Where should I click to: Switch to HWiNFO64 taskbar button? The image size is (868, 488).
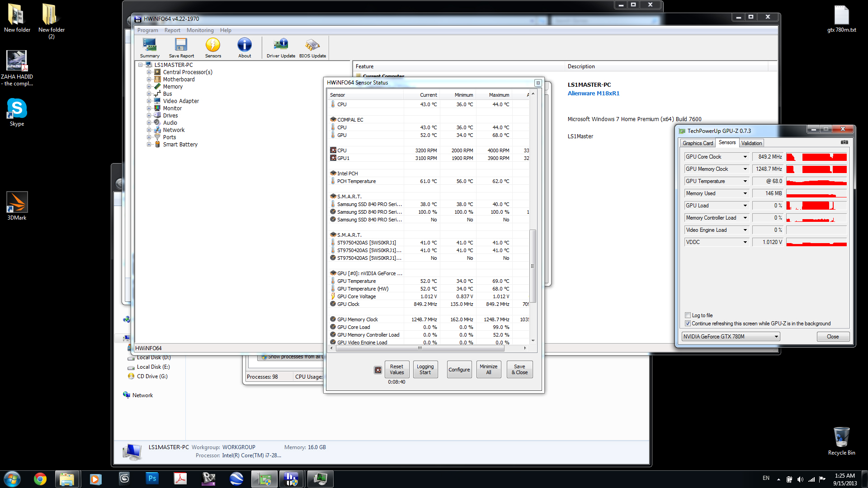point(292,479)
